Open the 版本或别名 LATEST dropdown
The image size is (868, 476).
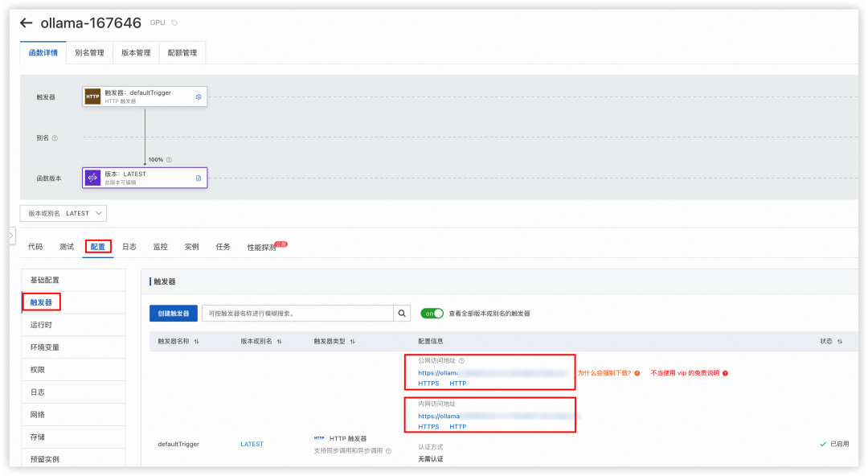63,213
